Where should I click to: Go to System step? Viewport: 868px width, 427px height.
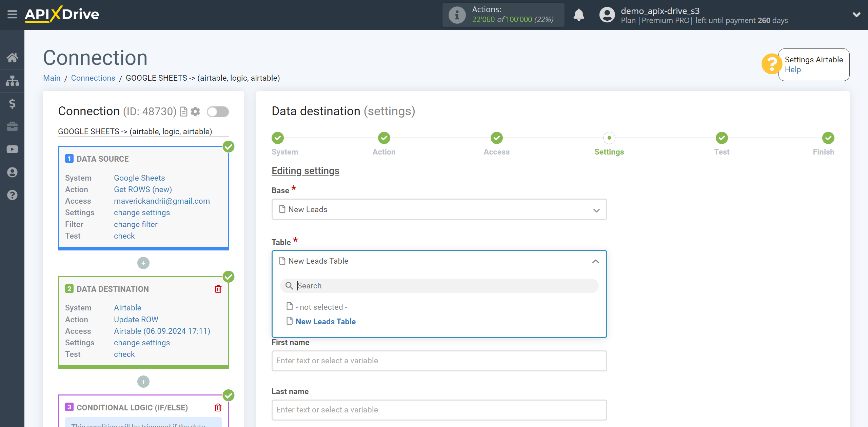pos(278,138)
